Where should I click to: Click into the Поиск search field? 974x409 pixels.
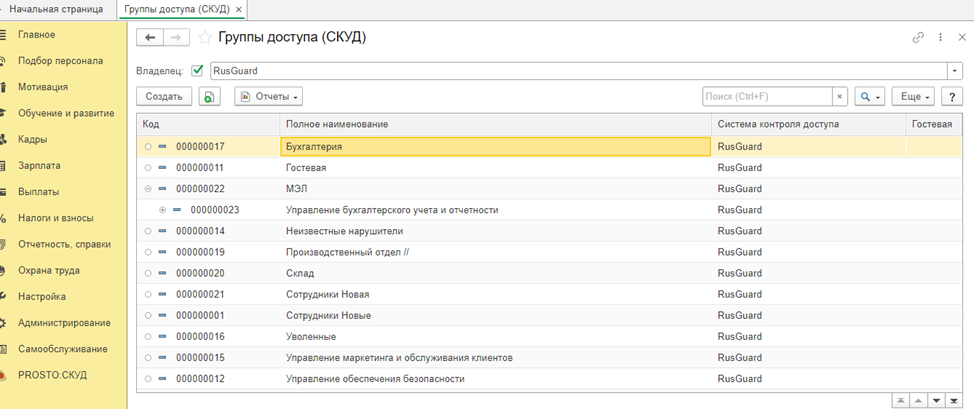tap(767, 96)
